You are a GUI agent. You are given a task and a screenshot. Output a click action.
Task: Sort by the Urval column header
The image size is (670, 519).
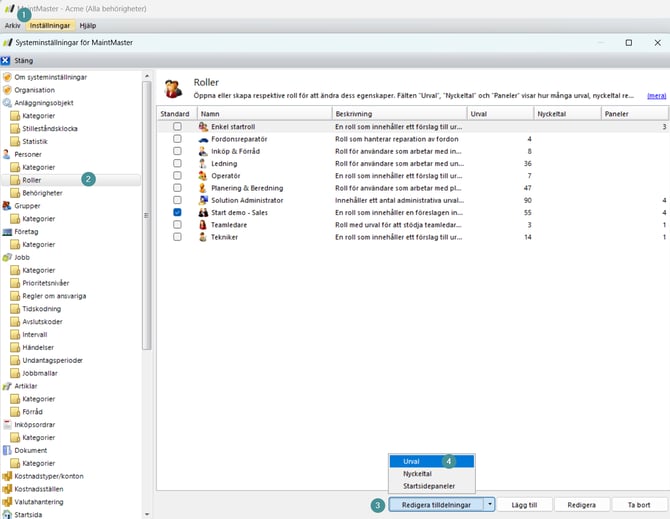500,114
